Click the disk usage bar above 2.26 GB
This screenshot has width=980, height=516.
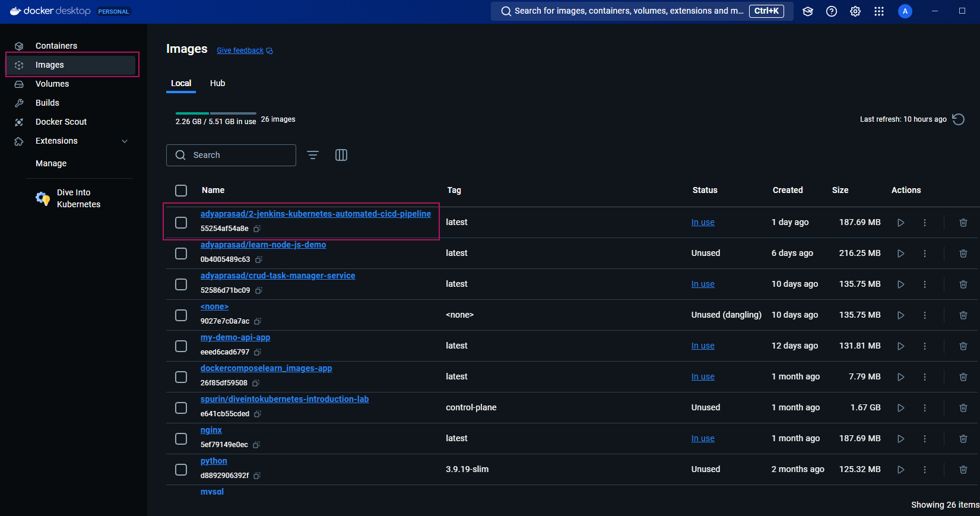click(x=216, y=113)
